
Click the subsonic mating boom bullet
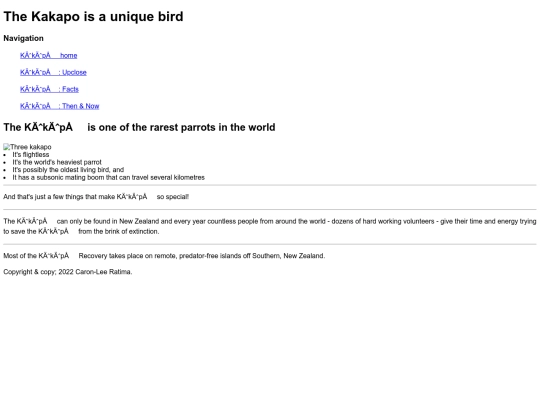pos(108,177)
